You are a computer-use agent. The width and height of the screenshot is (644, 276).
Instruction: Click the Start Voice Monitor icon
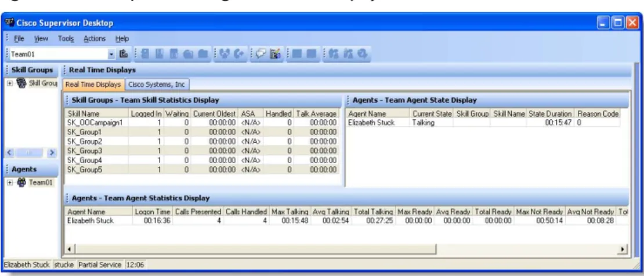333,54
